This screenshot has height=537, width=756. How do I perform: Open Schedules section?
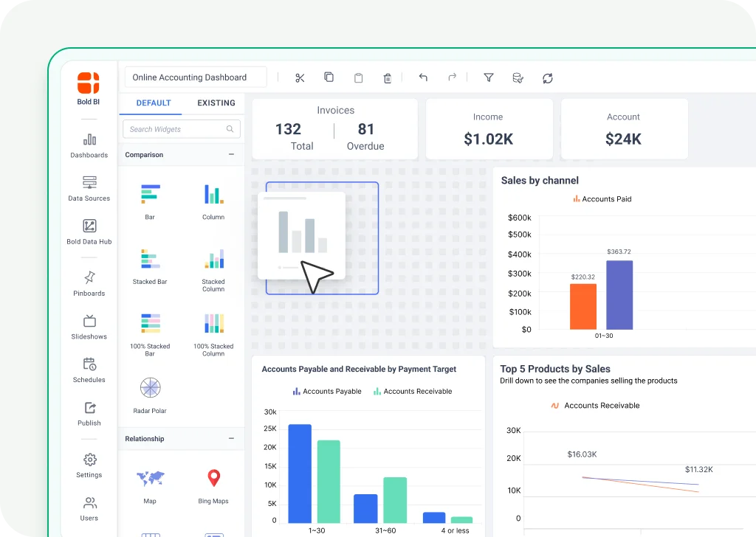tap(89, 370)
